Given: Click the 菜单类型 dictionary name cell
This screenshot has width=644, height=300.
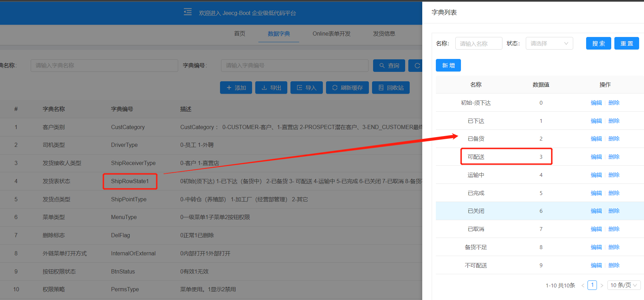Looking at the screenshot, I should click(x=54, y=217).
